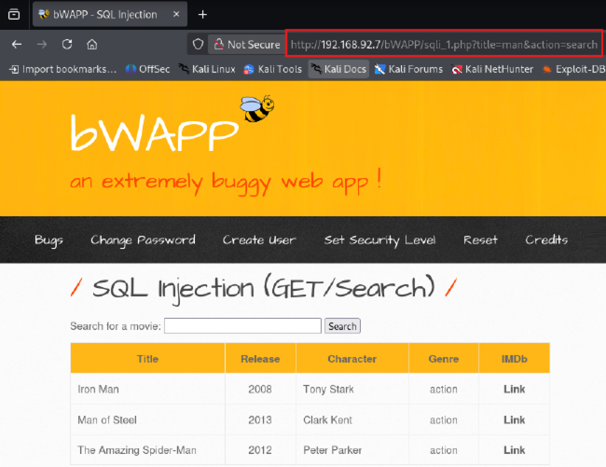The width and height of the screenshot is (606, 467).
Task: Open Change Password page
Action: [x=143, y=240]
